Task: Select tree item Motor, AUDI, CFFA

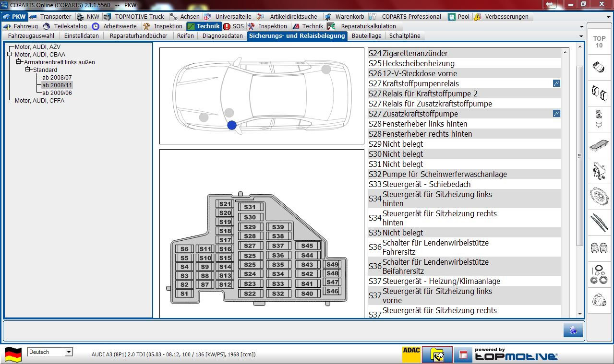Action: click(39, 101)
